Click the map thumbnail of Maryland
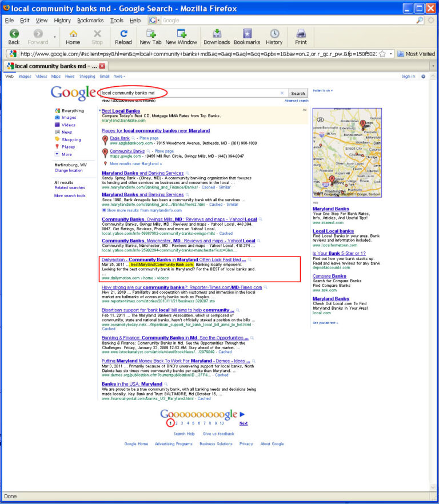This screenshot has width=439, height=504. pyautogui.click(x=347, y=153)
